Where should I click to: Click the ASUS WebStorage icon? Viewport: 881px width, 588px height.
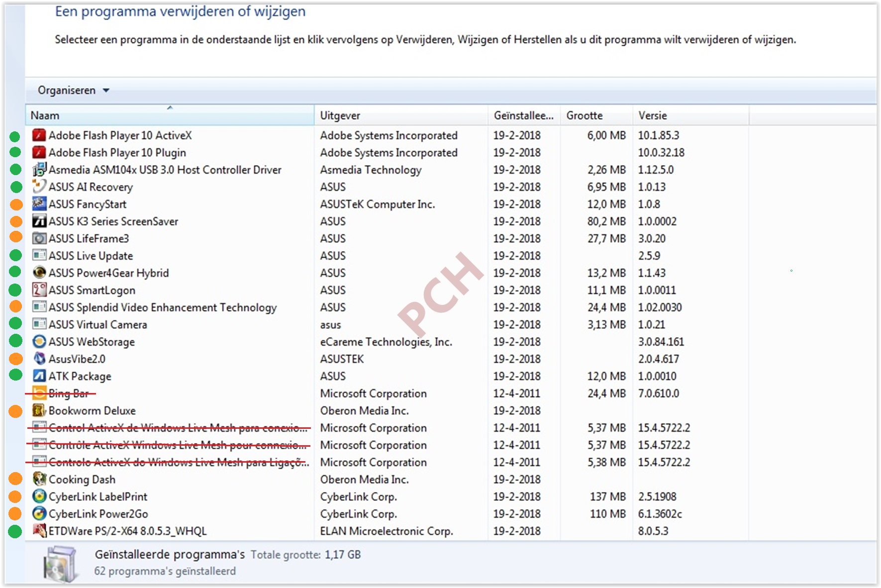(39, 341)
